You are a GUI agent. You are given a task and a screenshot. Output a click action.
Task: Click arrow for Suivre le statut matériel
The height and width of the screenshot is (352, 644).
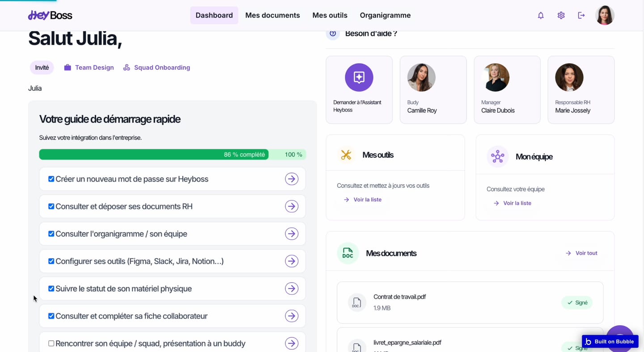[292, 288]
